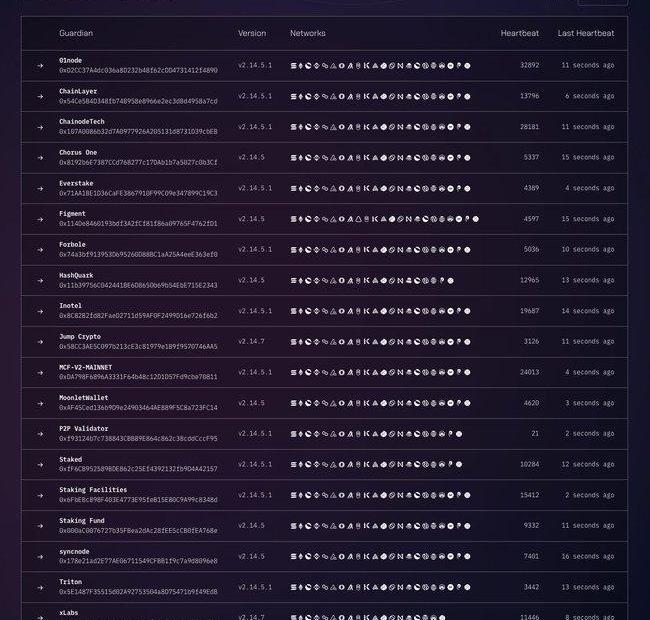The height and width of the screenshot is (620, 650).
Task: Click the Last Heartbeat column header
Action: pyautogui.click(x=586, y=33)
